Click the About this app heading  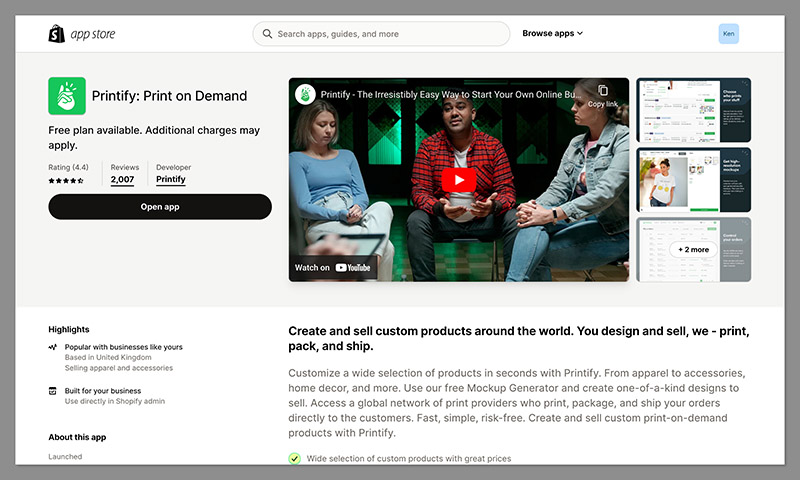tap(77, 437)
